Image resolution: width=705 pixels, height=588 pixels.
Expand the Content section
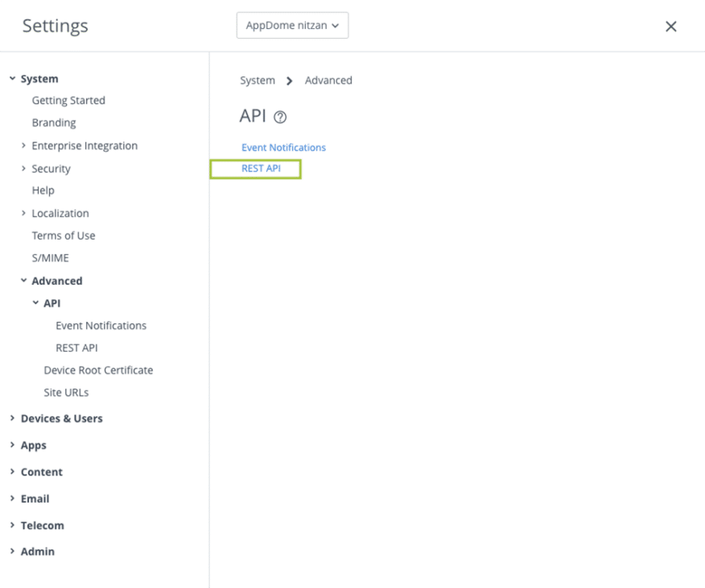(x=11, y=471)
